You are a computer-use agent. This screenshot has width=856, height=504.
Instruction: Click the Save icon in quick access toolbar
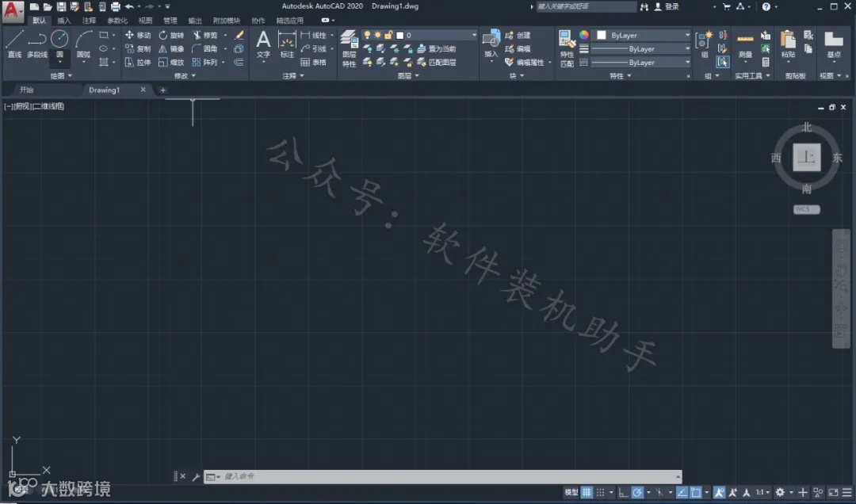[x=61, y=6]
